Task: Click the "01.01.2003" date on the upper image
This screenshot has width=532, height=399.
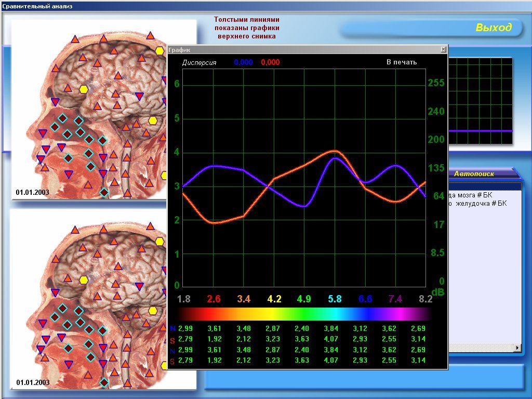Action: (x=33, y=192)
